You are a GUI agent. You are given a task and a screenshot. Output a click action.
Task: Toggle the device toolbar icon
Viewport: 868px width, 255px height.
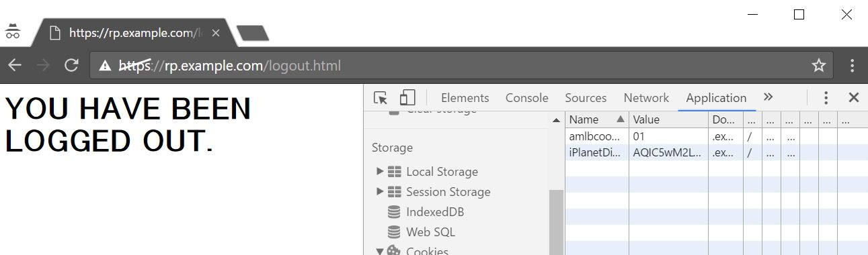(407, 98)
